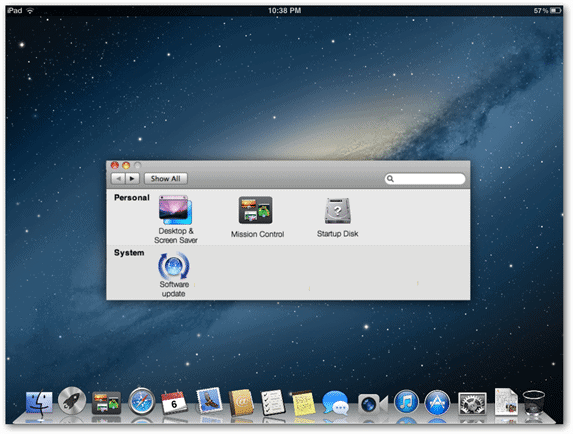Viewport: 573px width, 434px height.
Task: Open the FaceTime camera icon in dock
Action: click(372, 404)
